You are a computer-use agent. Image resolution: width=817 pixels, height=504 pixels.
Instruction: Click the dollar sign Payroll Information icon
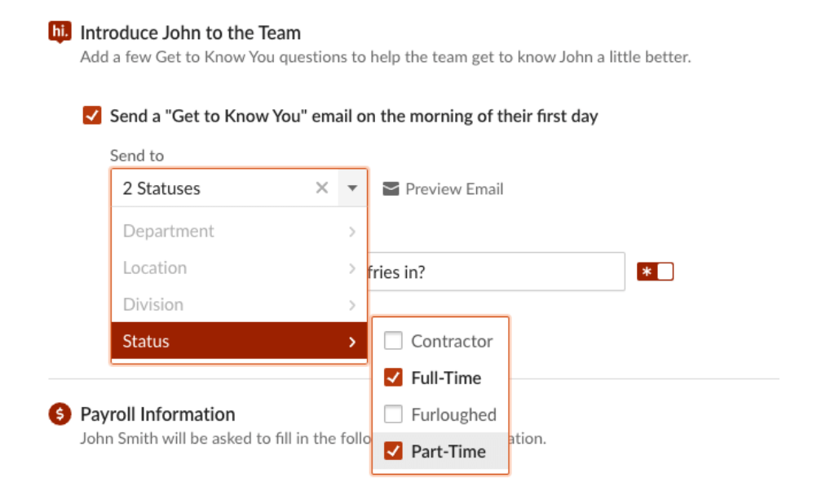point(60,413)
